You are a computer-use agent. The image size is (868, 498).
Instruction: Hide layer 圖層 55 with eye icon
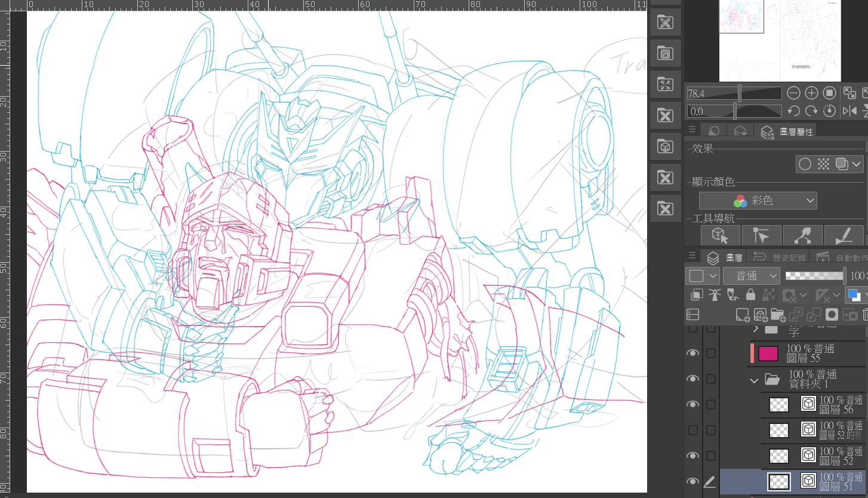(x=692, y=353)
